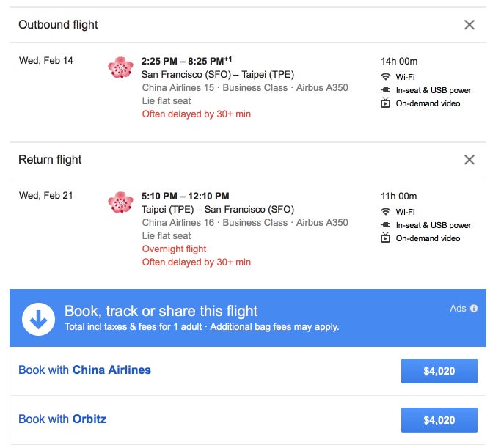Open the Additional bag fees link
The height and width of the screenshot is (448, 490).
click(x=250, y=327)
